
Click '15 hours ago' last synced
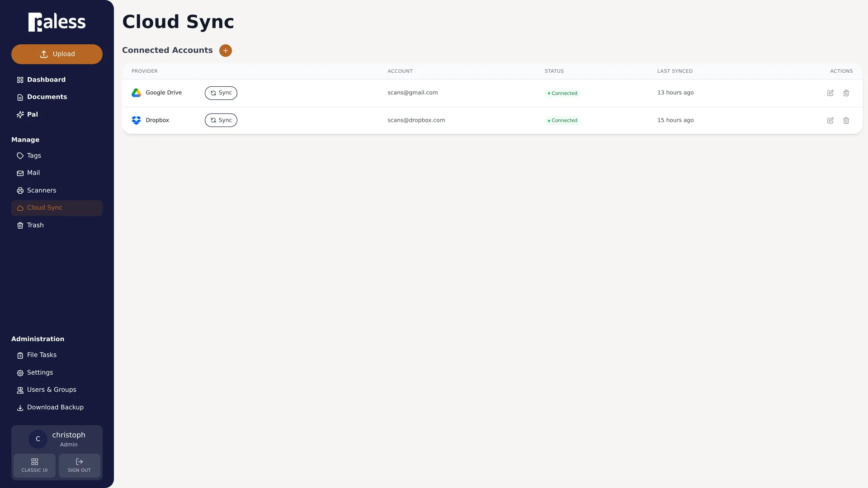pyautogui.click(x=675, y=120)
